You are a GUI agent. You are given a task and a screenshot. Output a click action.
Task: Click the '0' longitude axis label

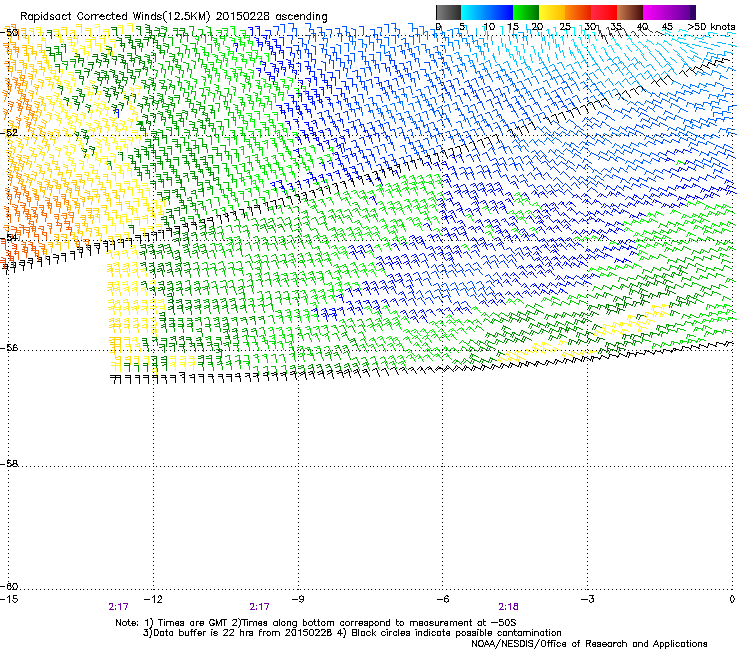tap(732, 599)
